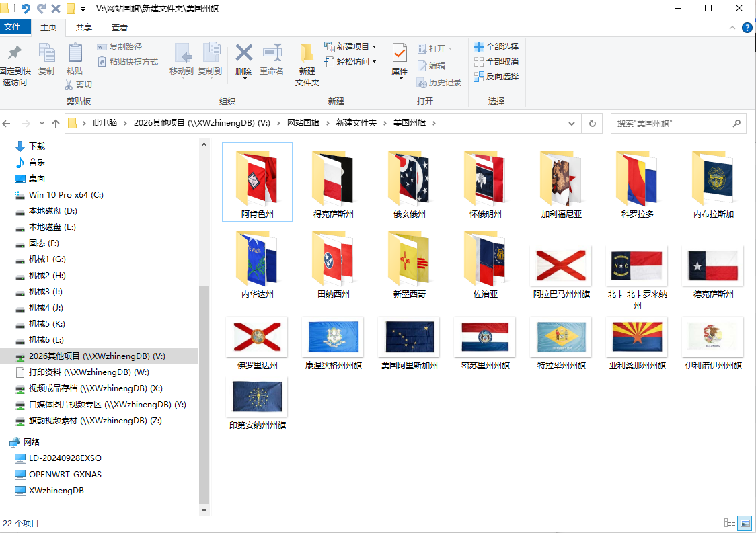Image resolution: width=756 pixels, height=533 pixels.
Task: Collapse the ribbon with chevron arrow
Action: (732, 28)
